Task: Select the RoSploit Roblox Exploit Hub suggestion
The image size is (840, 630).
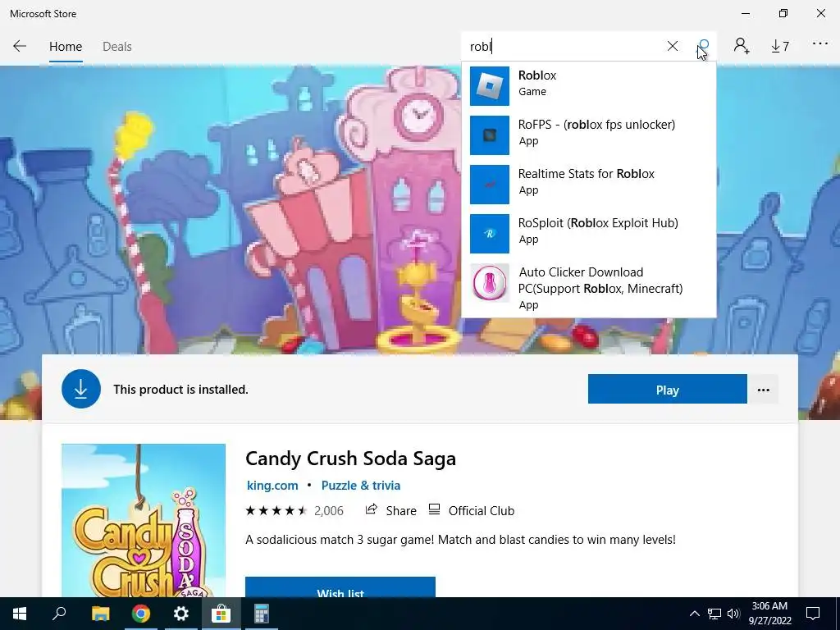Action: (588, 234)
